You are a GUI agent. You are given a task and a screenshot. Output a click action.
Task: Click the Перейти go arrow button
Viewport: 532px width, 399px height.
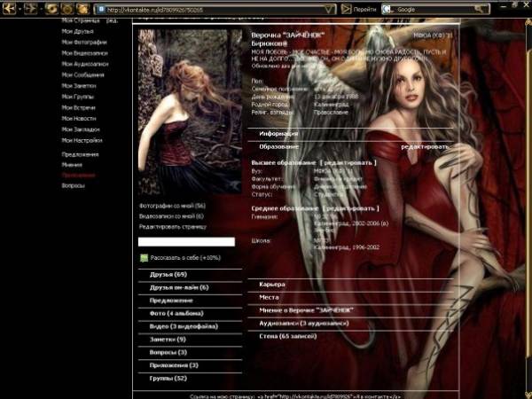point(346,9)
